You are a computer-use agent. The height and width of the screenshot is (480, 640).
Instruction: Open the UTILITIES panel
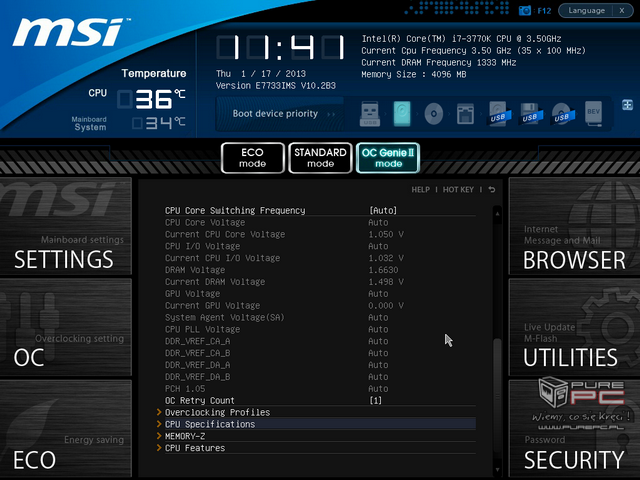pos(574,327)
